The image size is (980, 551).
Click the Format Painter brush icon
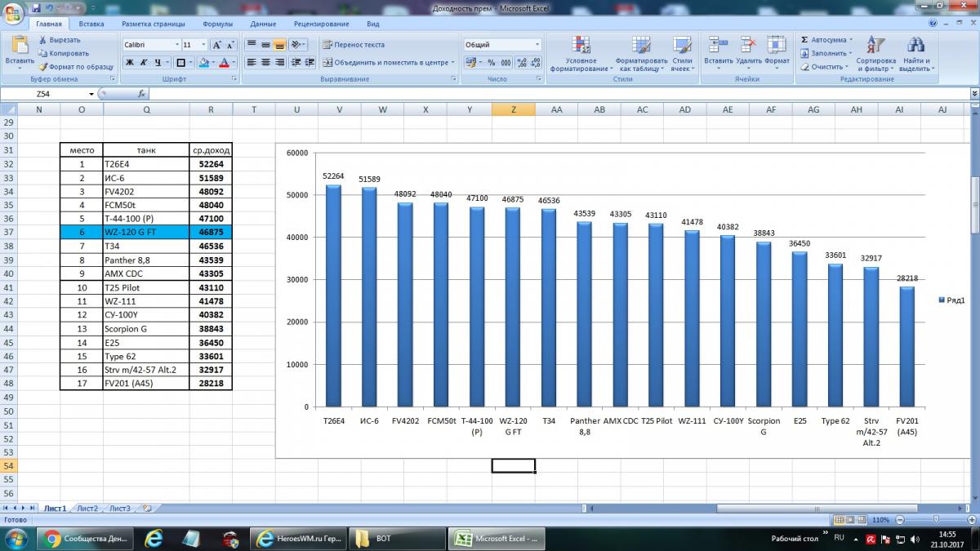click(x=43, y=67)
